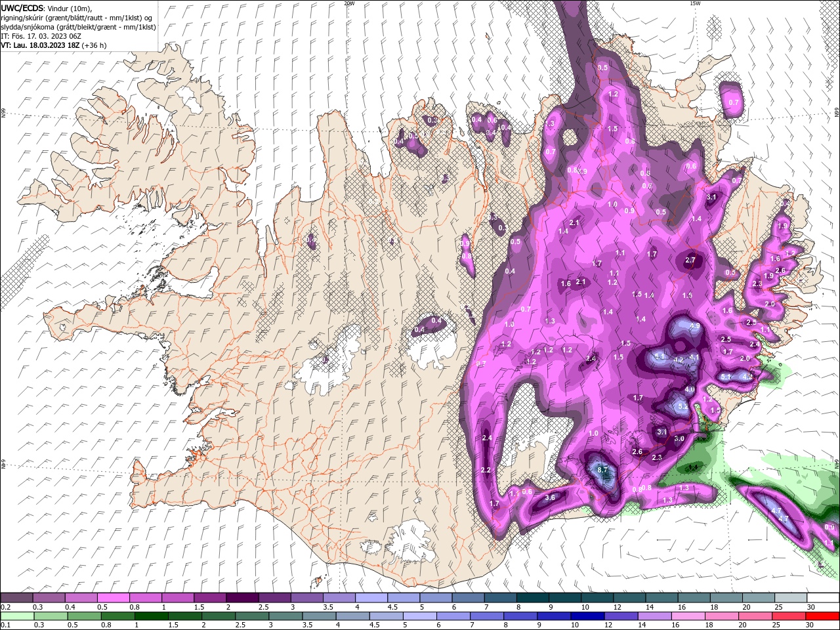Click the 'rigning/skúrir' legend description line
Screen dimensions: 840x630
click(x=77, y=17)
